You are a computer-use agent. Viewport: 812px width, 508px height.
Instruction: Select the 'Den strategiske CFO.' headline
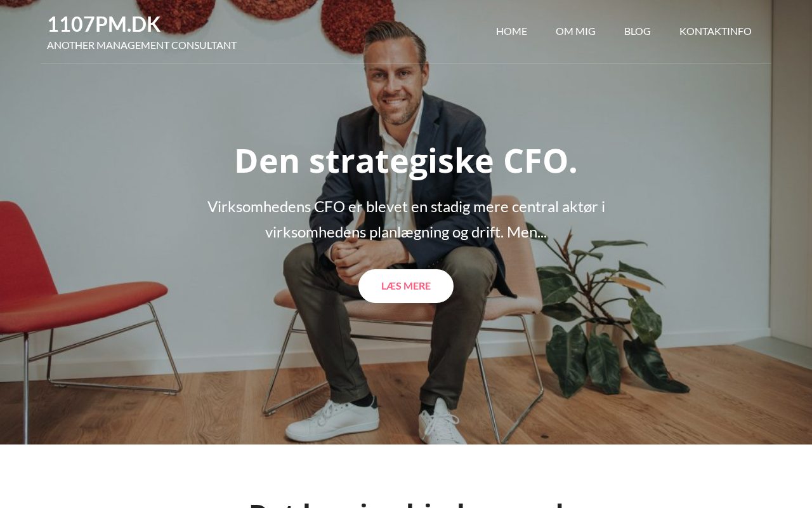406,161
